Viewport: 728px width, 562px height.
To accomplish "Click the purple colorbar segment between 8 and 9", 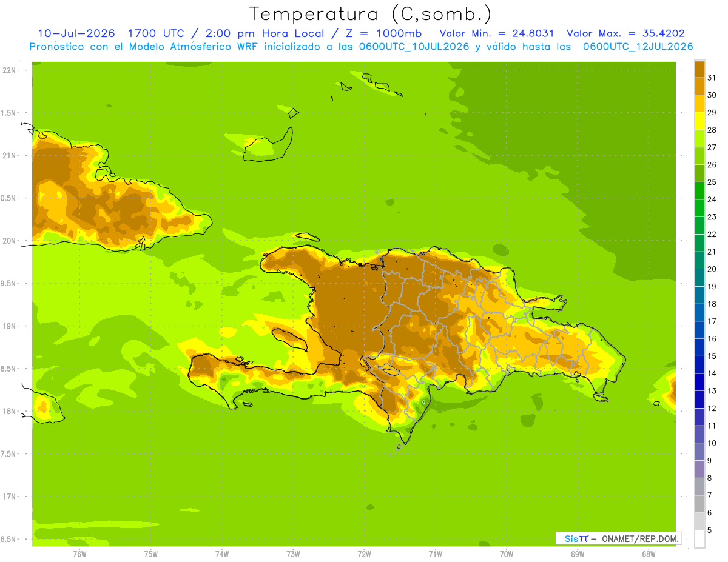I will 699,469.
